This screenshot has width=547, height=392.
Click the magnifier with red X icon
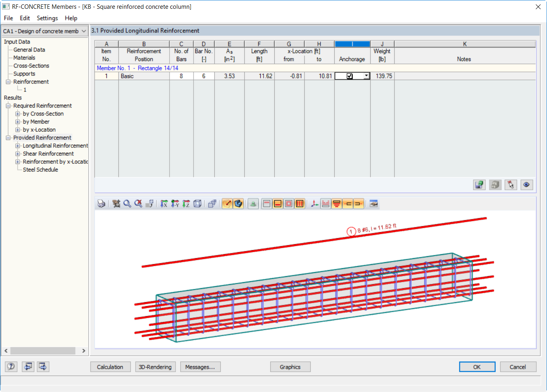point(138,204)
